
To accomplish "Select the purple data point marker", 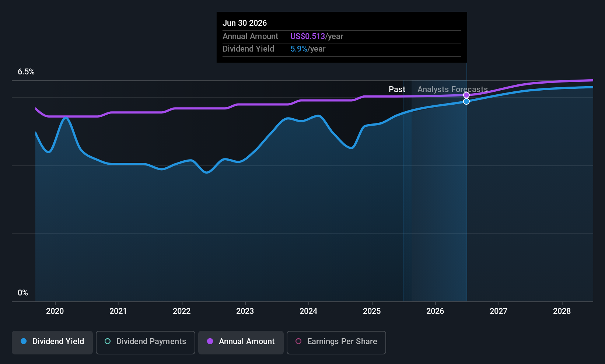I will click(466, 95).
